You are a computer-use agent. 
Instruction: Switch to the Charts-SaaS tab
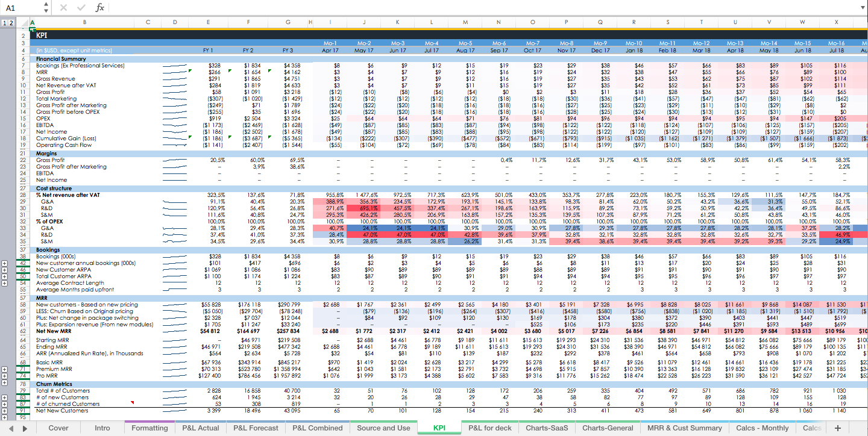pyautogui.click(x=547, y=428)
